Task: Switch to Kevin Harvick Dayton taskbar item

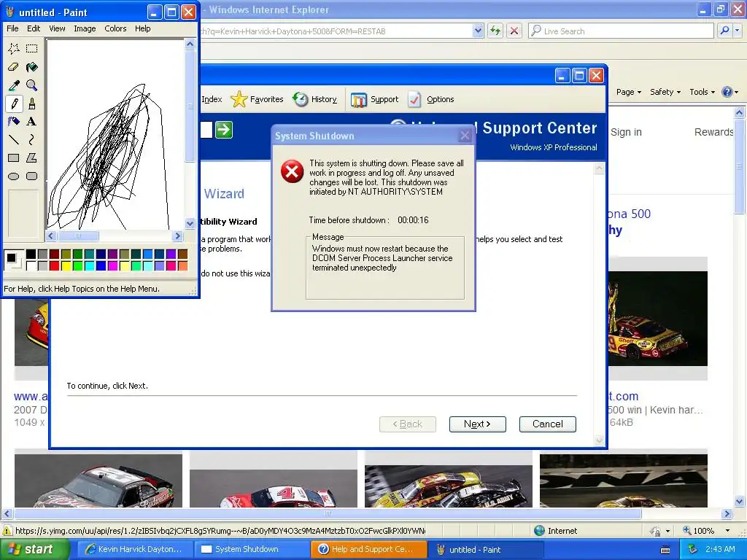Action: [135, 549]
